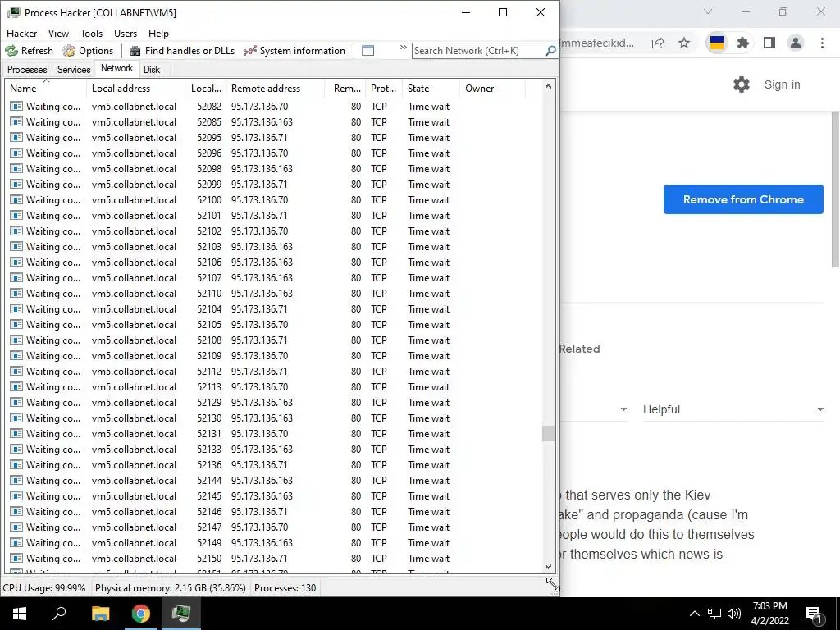
Task: Open System information graph icon
Action: (249, 51)
